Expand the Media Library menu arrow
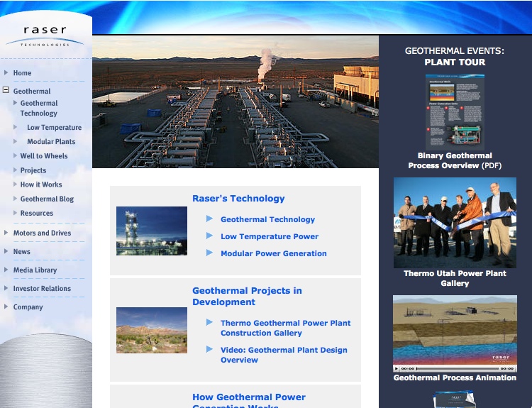This screenshot has width=532, height=408. pos(6,270)
